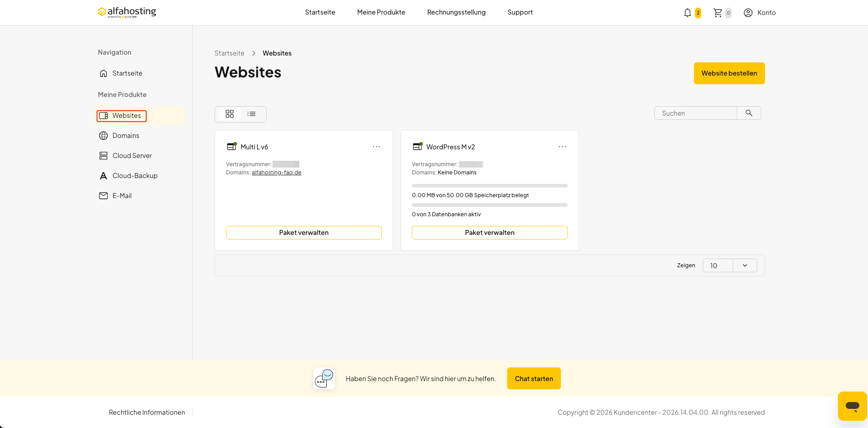Image resolution: width=868 pixels, height=428 pixels.
Task: Click the 0 von 3 Datenbanken aktiv text
Action: 447,214
